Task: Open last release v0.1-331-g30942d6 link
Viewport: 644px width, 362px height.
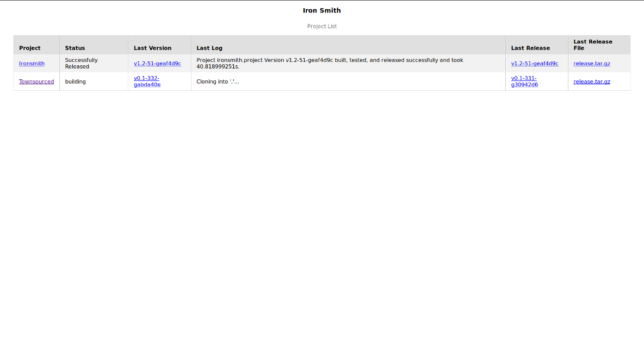Action: pyautogui.click(x=524, y=82)
